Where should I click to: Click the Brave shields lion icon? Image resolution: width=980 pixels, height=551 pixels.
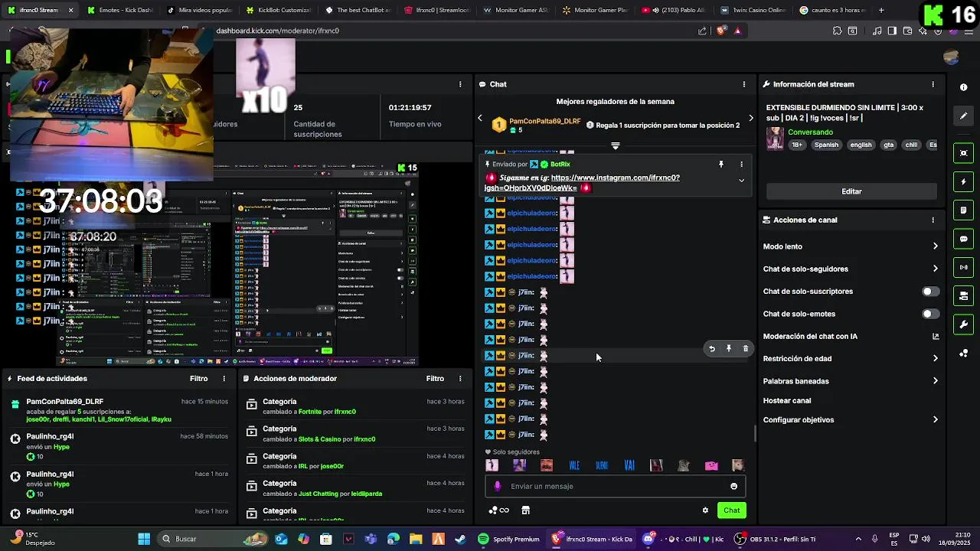click(x=720, y=31)
